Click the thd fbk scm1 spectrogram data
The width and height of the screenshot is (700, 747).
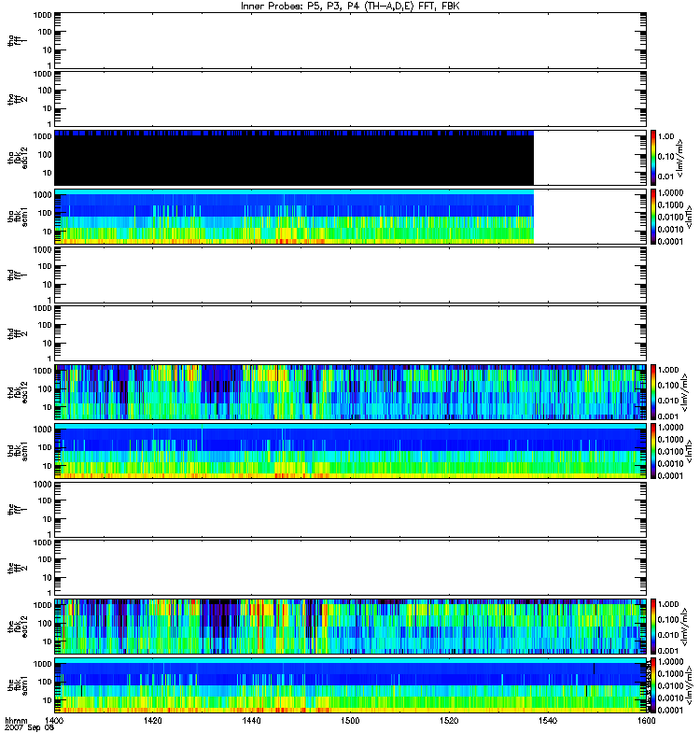tap(350, 451)
